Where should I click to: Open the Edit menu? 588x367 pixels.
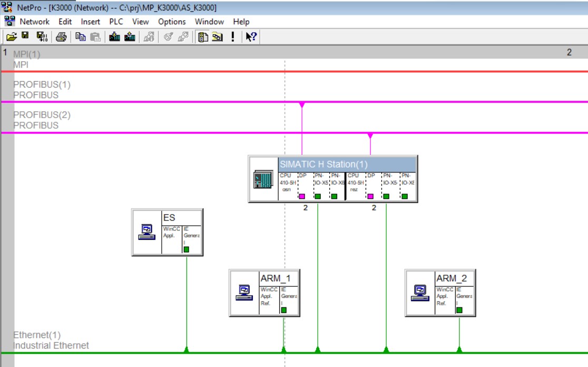point(65,22)
